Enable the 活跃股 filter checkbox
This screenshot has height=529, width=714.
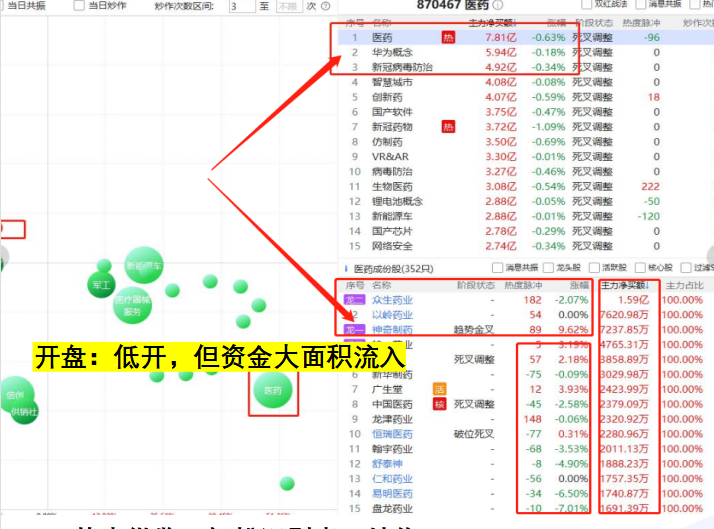tap(594, 267)
